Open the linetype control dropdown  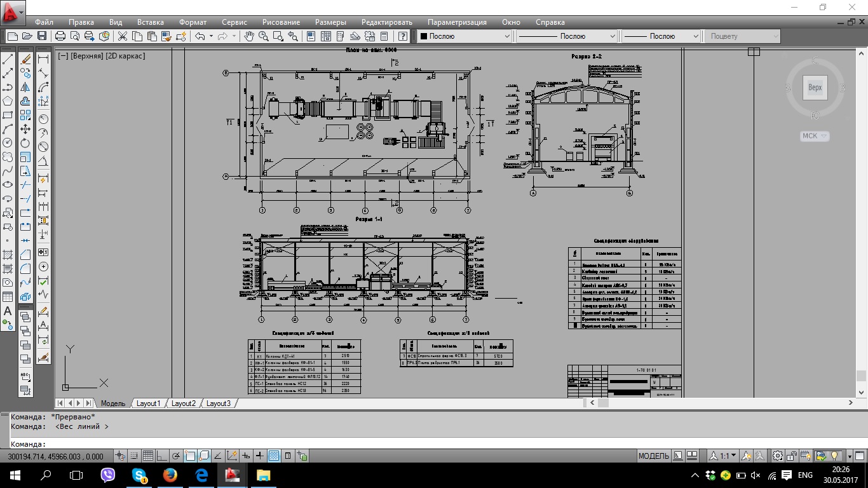[566, 36]
